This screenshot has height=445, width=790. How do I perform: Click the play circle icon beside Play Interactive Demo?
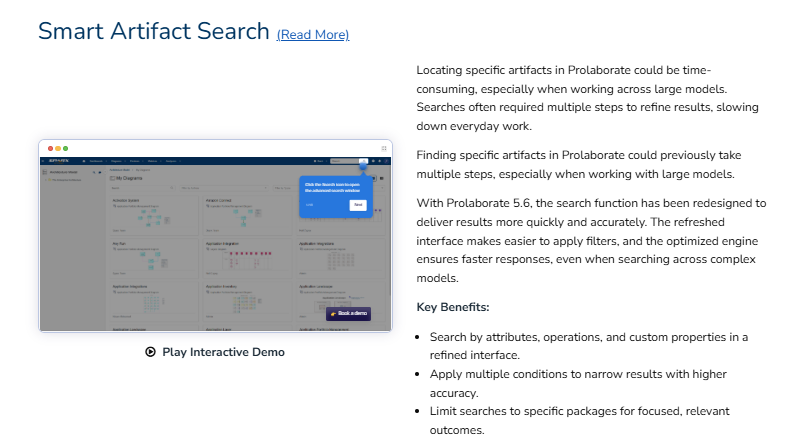click(x=150, y=352)
